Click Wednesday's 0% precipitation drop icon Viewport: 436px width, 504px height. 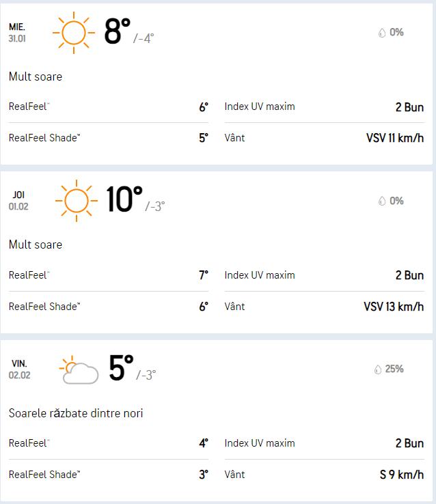pyautogui.click(x=382, y=33)
